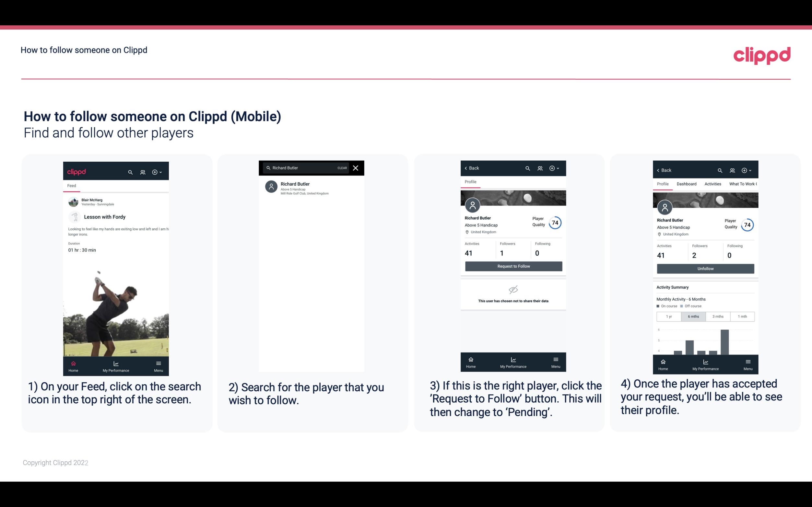Click the search icon on Feed screen
Image resolution: width=812 pixels, height=507 pixels.
coord(129,172)
